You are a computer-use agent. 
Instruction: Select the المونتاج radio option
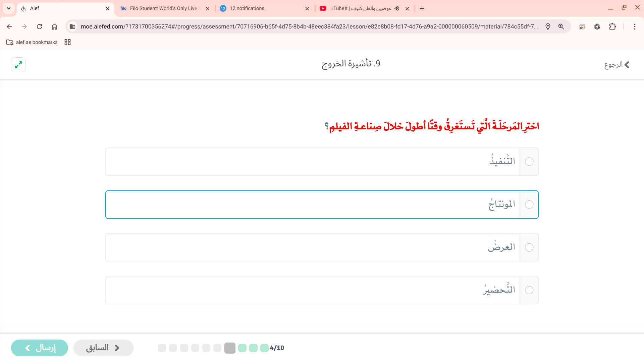coord(529,205)
